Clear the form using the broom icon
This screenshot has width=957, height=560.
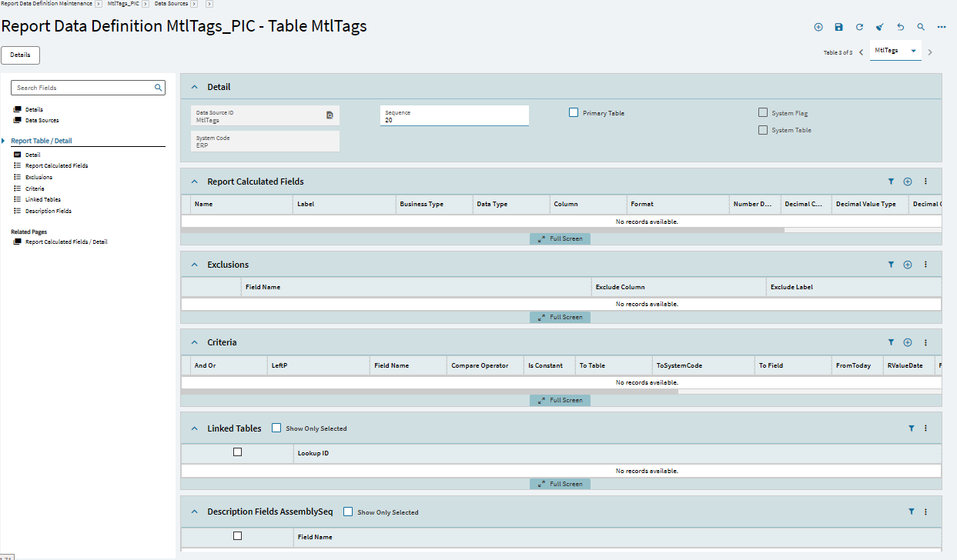pos(880,27)
